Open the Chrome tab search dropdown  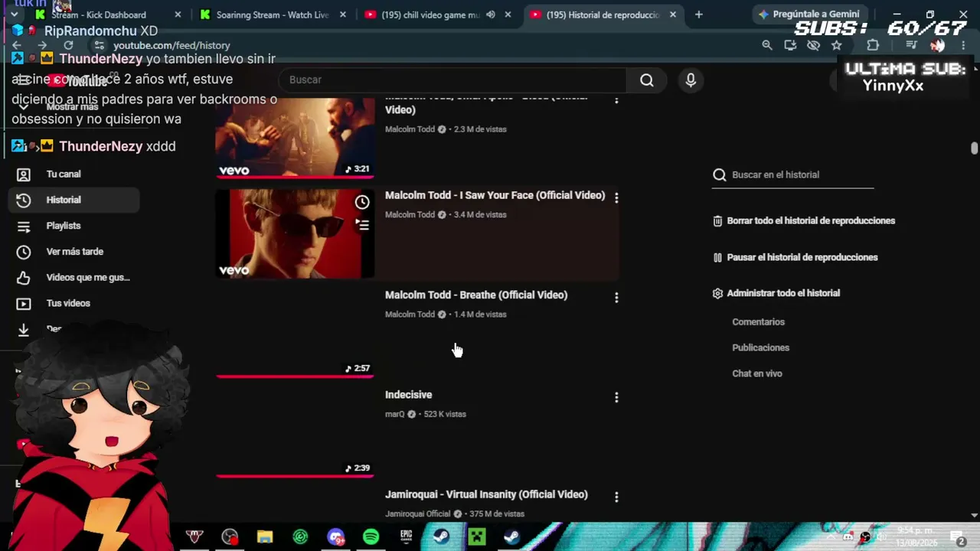point(14,15)
